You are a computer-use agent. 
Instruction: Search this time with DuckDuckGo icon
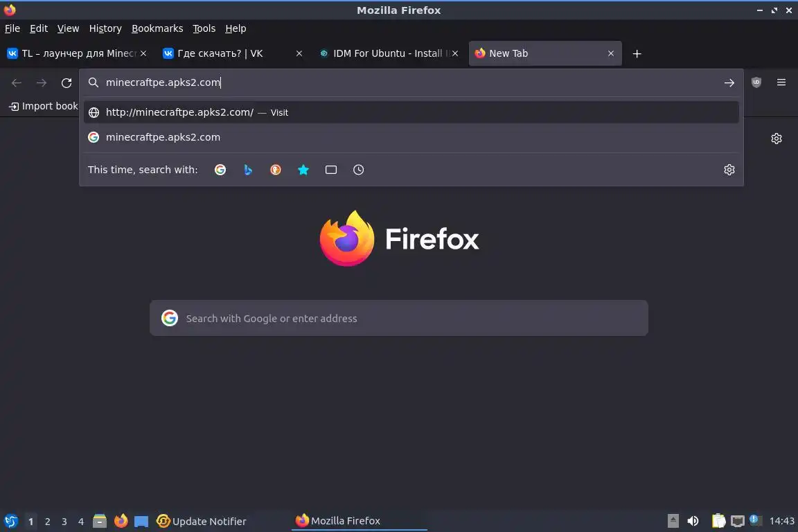275,170
